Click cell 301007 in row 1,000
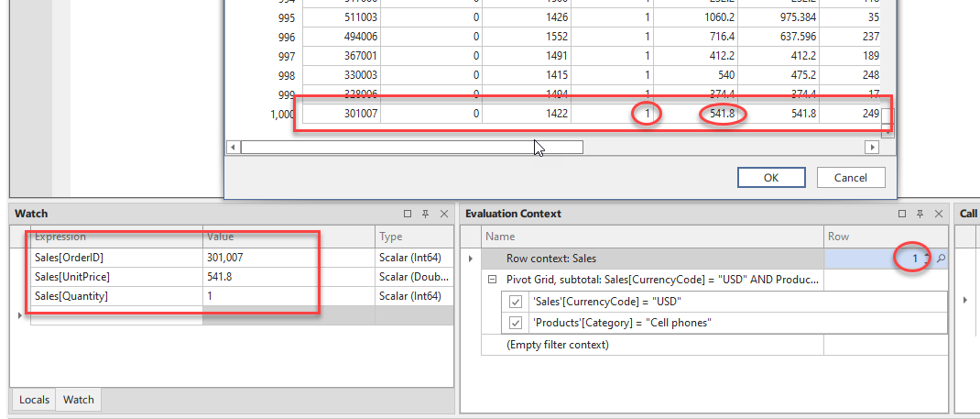The width and height of the screenshot is (980, 419). tap(342, 115)
